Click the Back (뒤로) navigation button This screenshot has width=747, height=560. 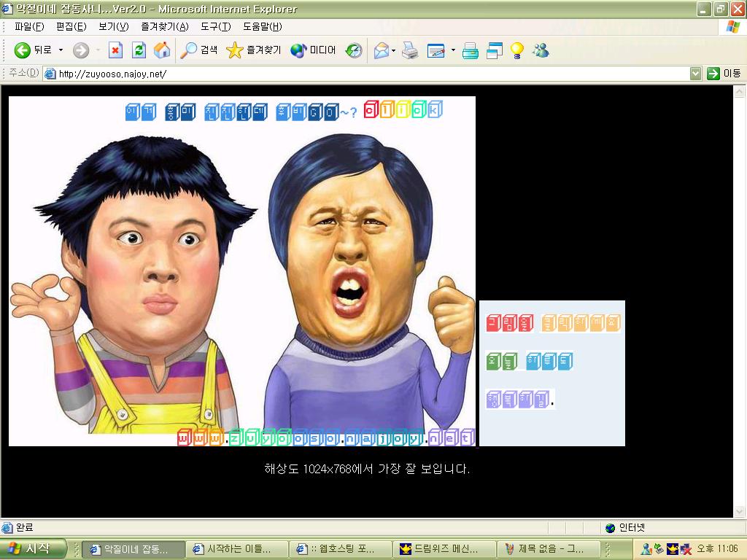[x=34, y=50]
